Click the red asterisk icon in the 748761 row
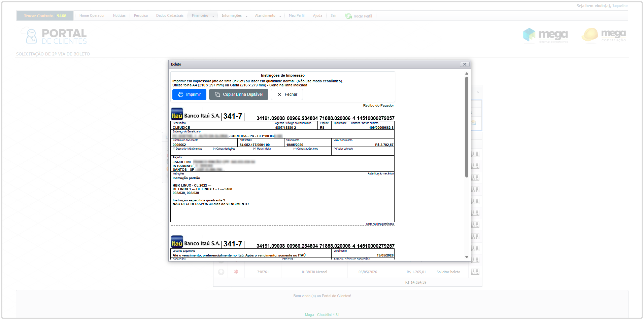Screen dimensions: 644x320 tap(236, 272)
